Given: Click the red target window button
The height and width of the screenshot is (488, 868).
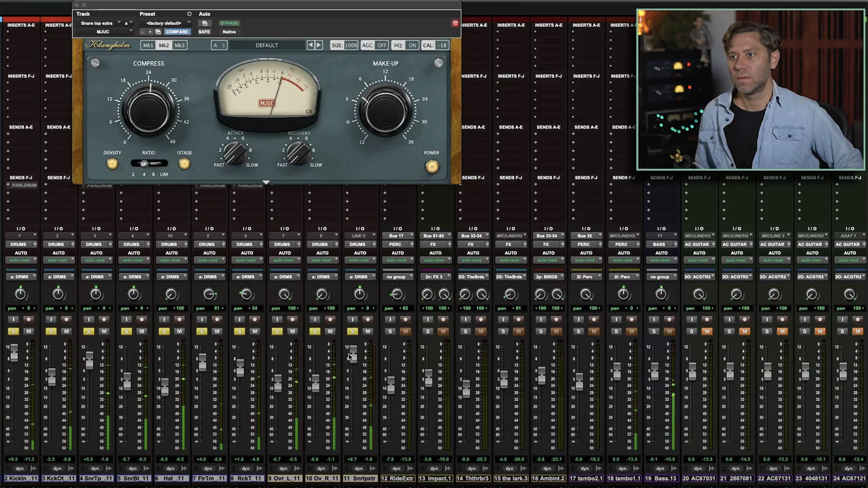Looking at the screenshot, I should [455, 23].
